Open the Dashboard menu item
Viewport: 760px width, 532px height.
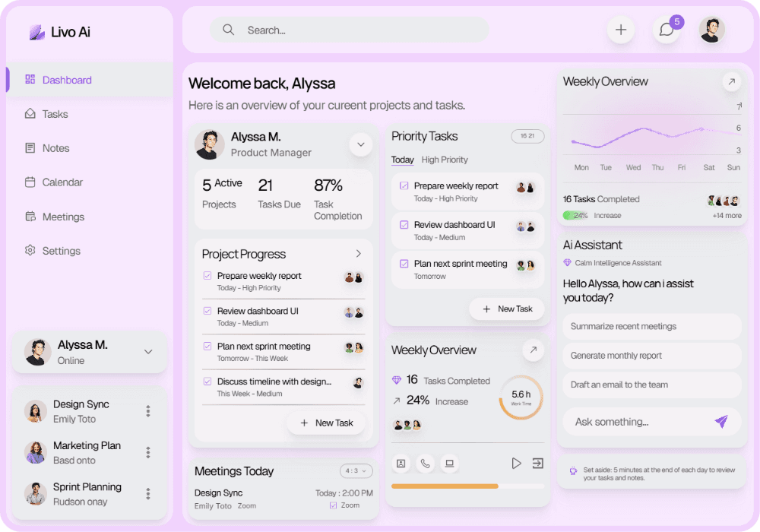click(x=90, y=80)
